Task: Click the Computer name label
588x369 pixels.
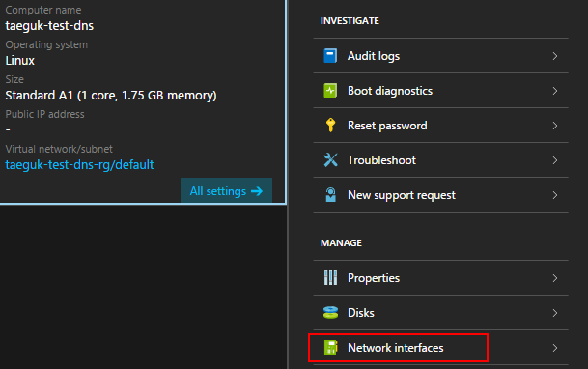Action: point(42,10)
